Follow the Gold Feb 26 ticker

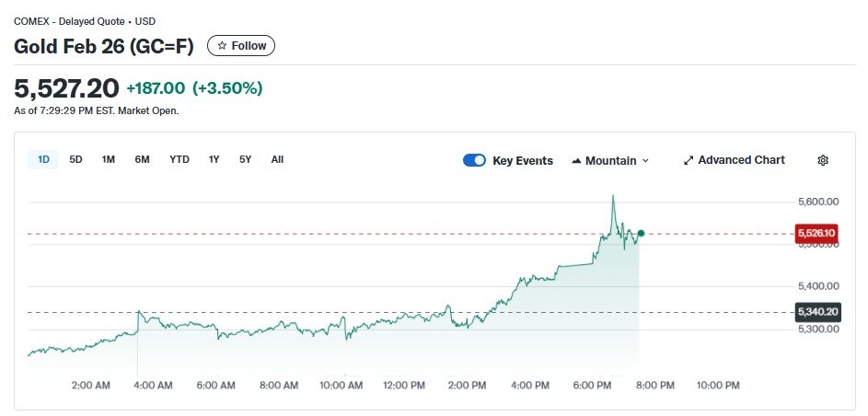click(x=241, y=46)
